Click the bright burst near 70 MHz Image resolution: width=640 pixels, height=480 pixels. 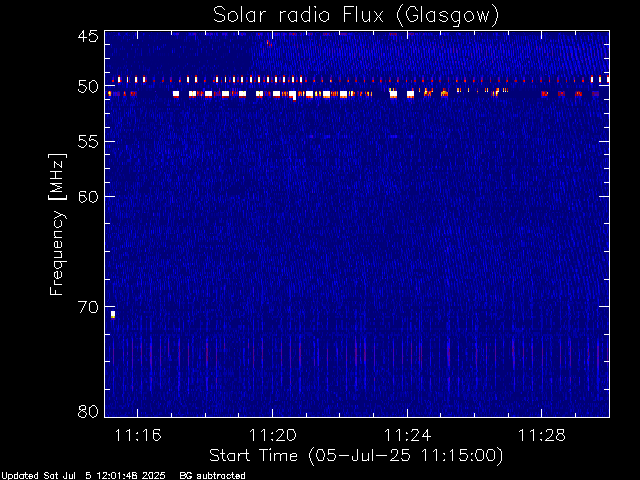click(x=113, y=314)
